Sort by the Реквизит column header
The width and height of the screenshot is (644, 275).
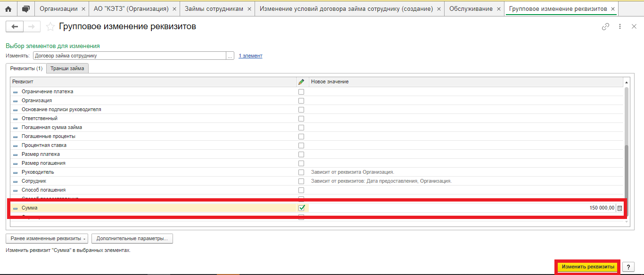pos(153,81)
